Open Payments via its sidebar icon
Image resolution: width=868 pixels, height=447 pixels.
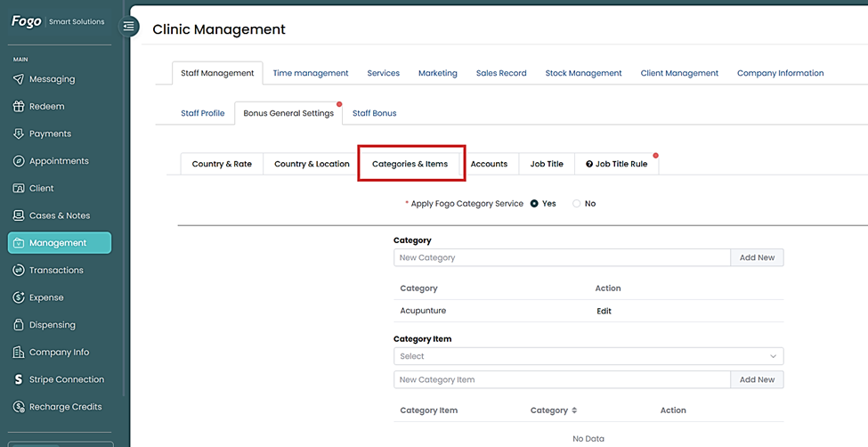(19, 134)
